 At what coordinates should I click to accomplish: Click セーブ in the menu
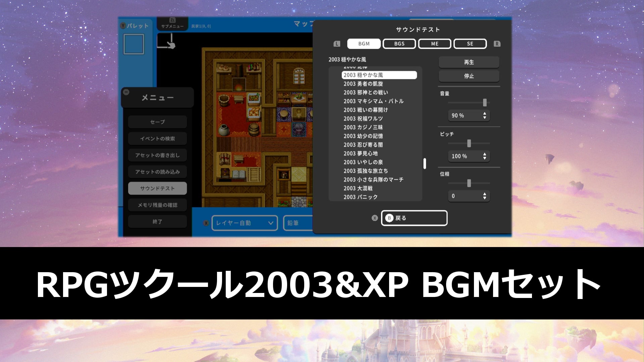pos(157,122)
